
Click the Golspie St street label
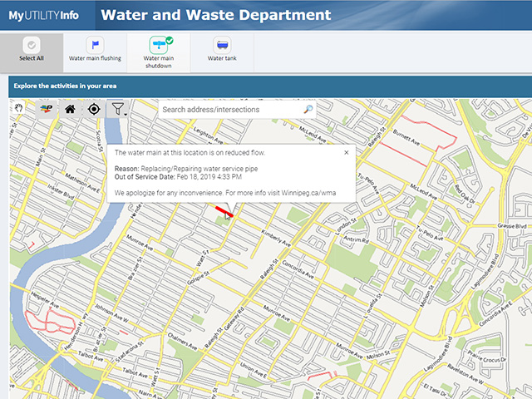click(x=198, y=278)
